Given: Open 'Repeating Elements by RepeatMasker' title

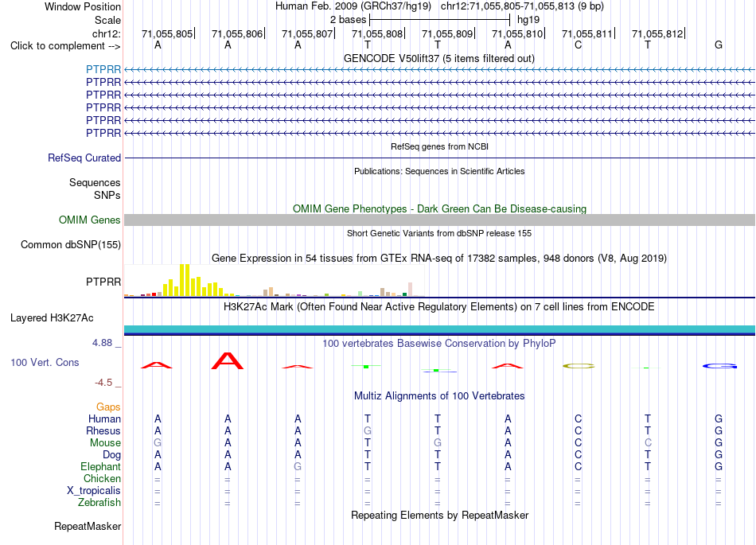Looking at the screenshot, I should click(440, 515).
